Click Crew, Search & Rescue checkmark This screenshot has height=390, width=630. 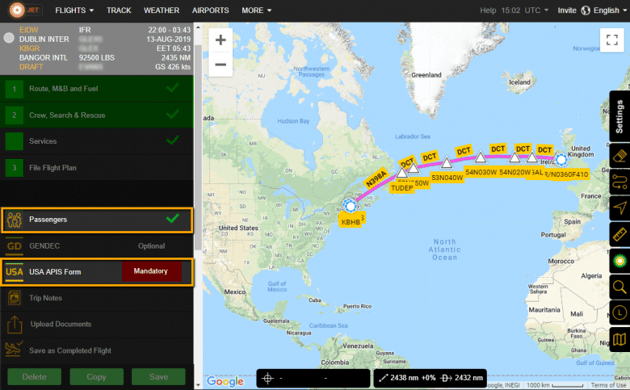[172, 114]
